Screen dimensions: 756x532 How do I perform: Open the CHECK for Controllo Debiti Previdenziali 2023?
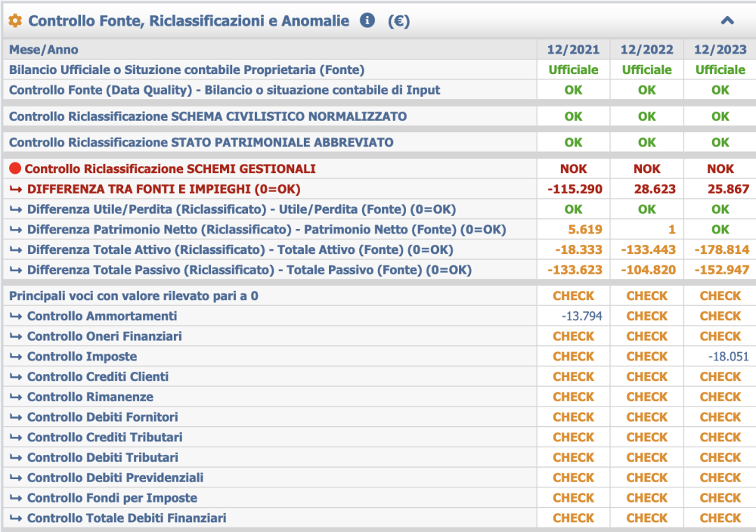coord(719,478)
